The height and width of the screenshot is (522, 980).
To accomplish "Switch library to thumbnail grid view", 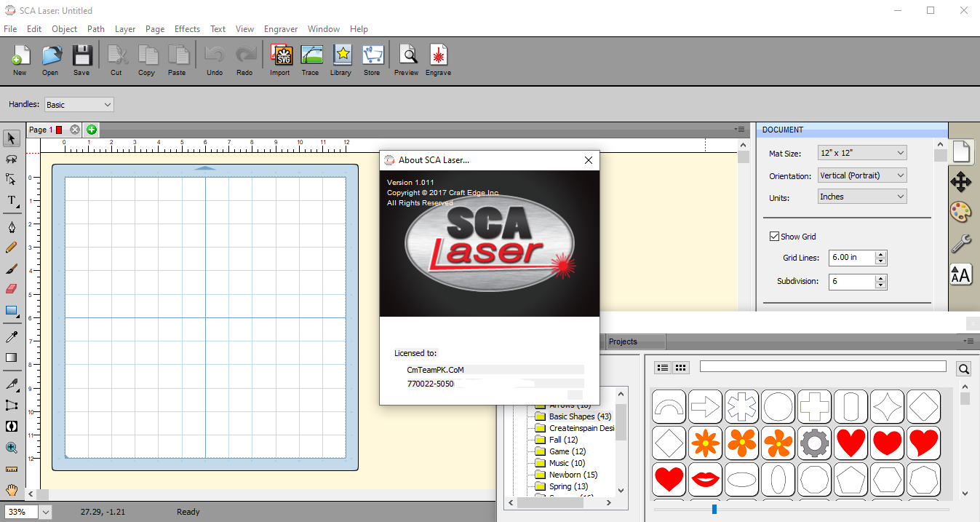I will [x=681, y=368].
